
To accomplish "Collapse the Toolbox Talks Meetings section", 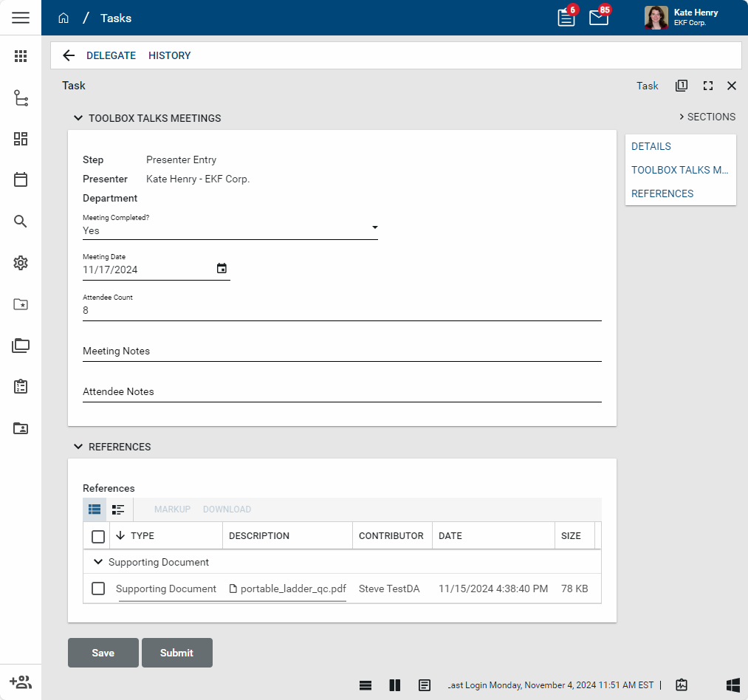I will point(78,118).
